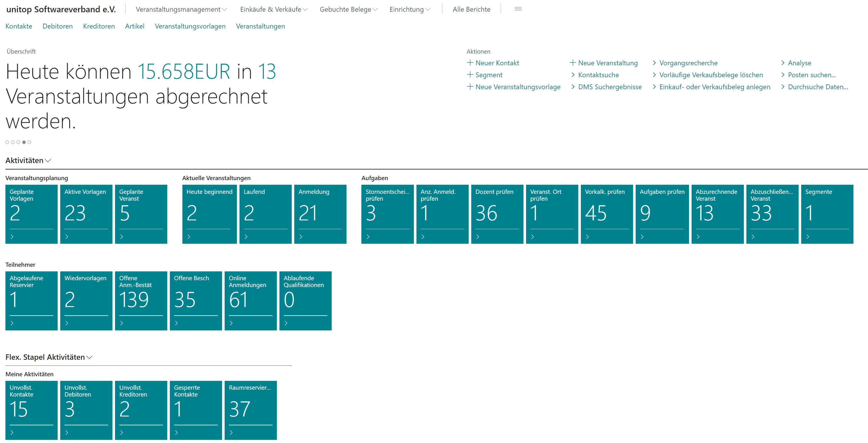
Task: Collapse the Aktivitäten section
Action: coord(28,160)
